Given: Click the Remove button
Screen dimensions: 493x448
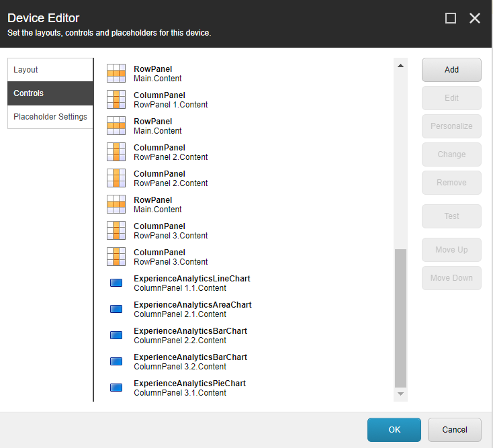Looking at the screenshot, I should (x=451, y=183).
